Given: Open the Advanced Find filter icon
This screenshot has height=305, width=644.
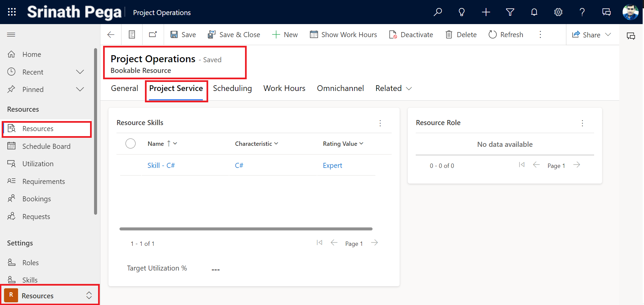Looking at the screenshot, I should (x=510, y=12).
